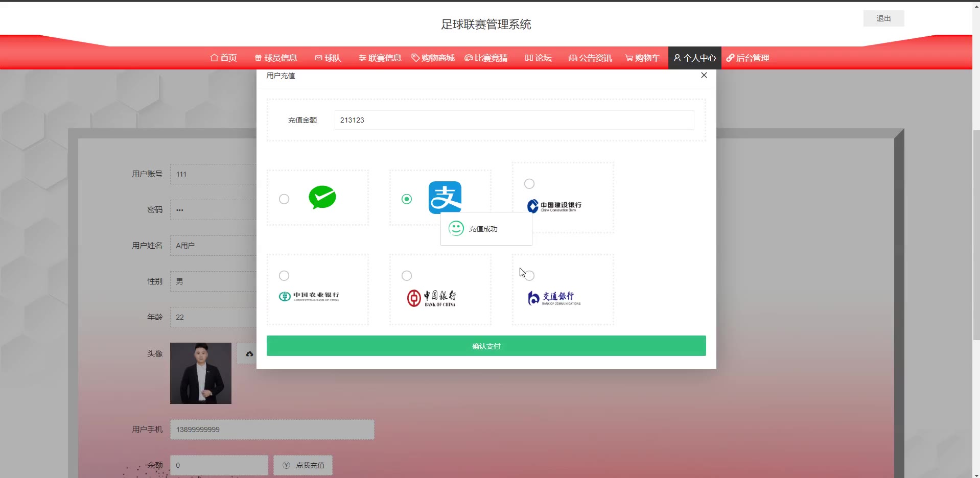Go to the 论坛 forum menu
980x478 pixels.
[539, 58]
